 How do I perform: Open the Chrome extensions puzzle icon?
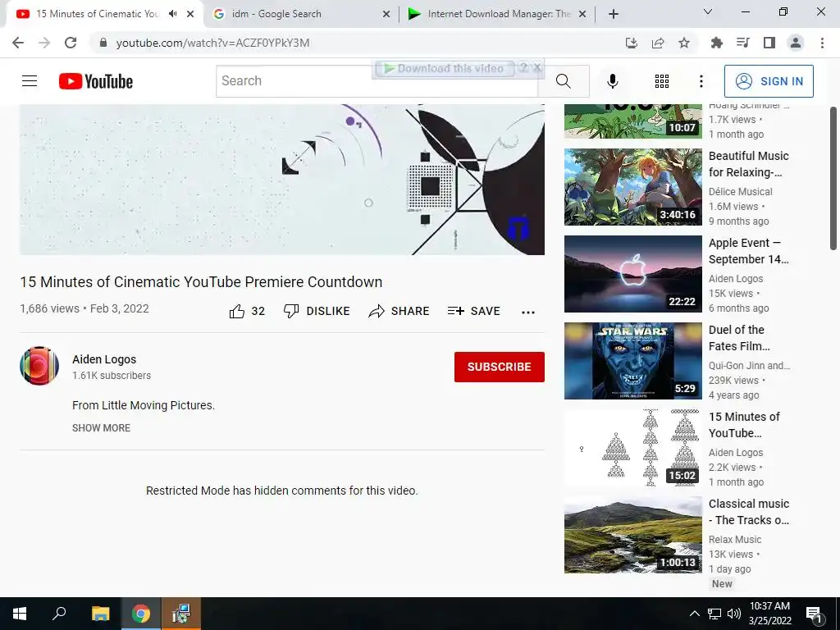(716, 43)
